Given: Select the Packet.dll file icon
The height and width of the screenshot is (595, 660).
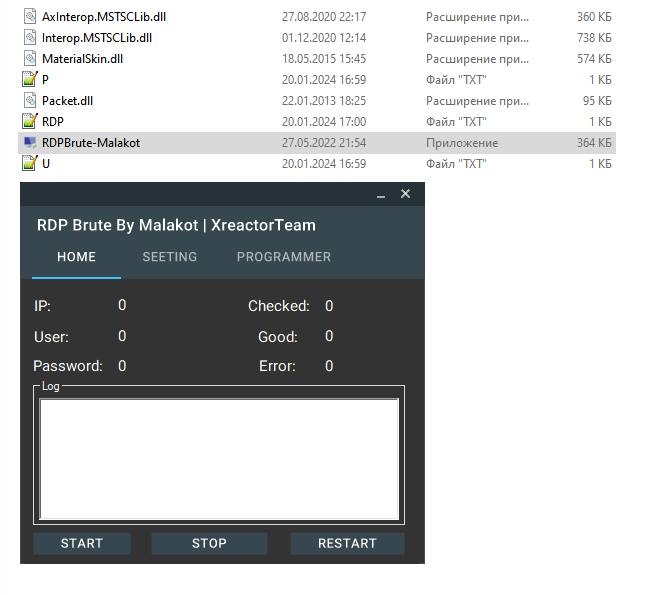Looking at the screenshot, I should point(30,101).
